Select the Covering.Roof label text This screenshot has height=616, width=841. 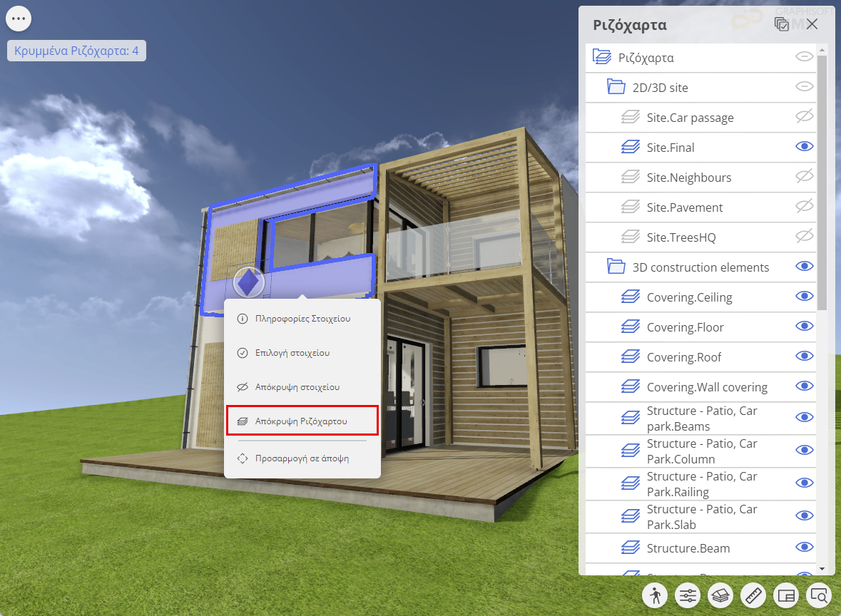[x=684, y=358]
